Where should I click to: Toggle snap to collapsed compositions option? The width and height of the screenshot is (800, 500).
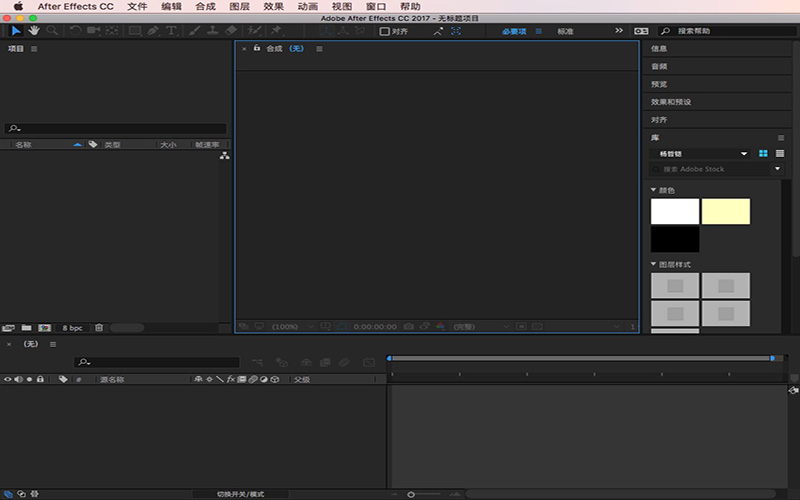(x=456, y=31)
